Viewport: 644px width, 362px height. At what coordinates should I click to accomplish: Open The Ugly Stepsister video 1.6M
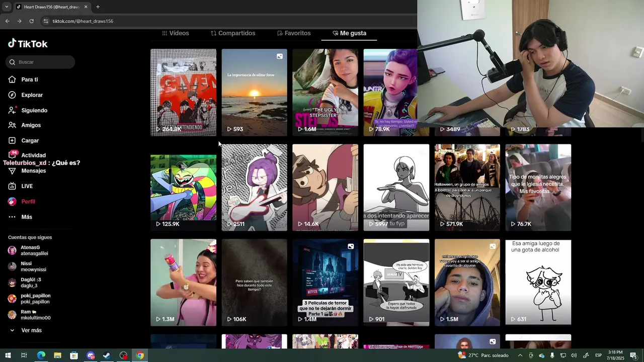coord(325,93)
